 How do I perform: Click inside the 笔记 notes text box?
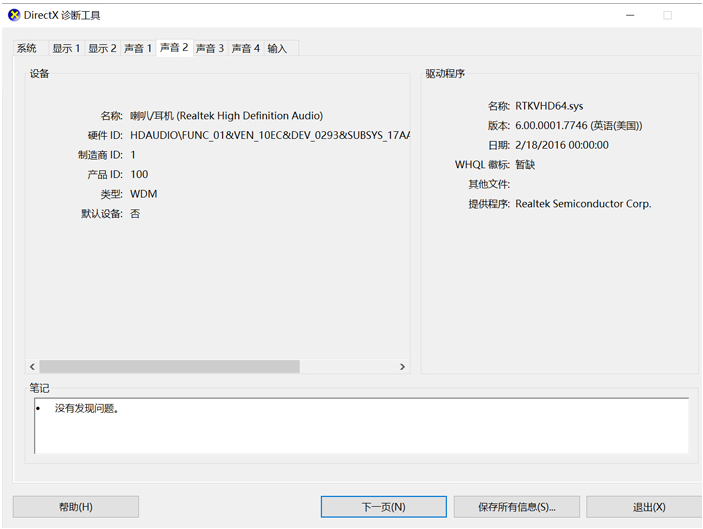tap(360, 425)
